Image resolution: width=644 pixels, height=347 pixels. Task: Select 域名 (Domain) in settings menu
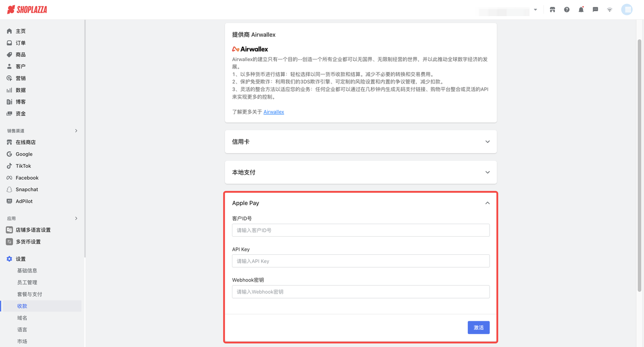[22, 317]
